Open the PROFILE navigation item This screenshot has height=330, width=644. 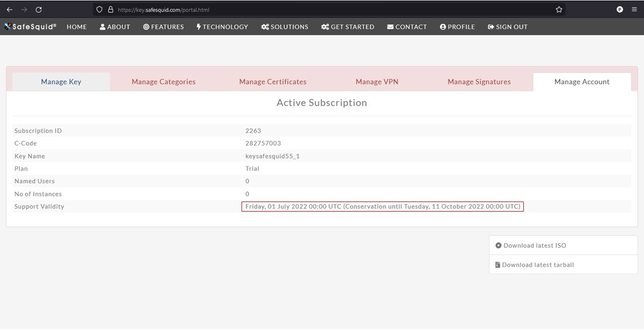(x=457, y=27)
